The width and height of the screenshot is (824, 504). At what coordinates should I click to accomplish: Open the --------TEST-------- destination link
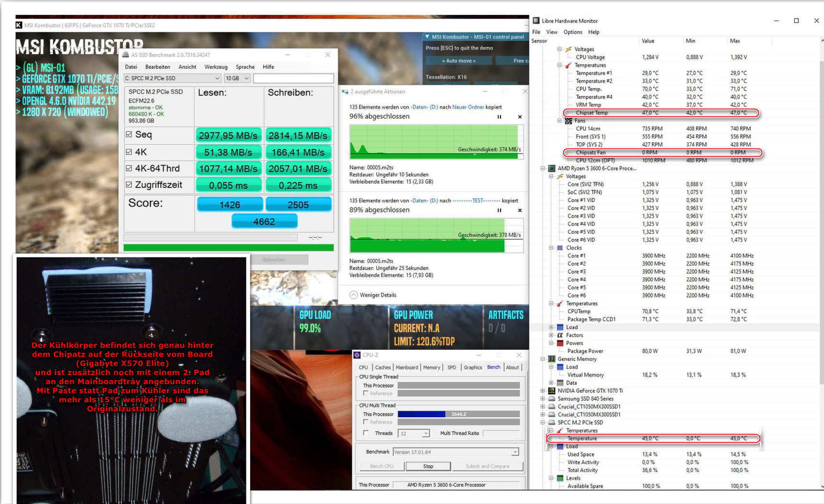(476, 201)
